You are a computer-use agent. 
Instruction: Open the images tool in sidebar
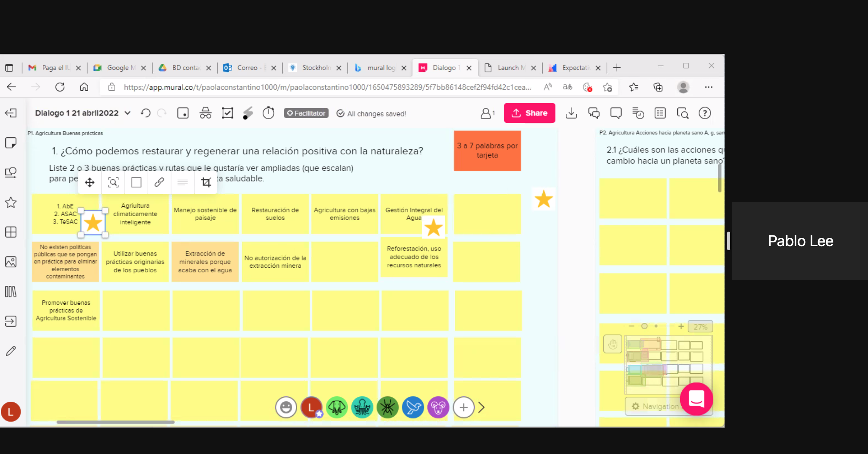(11, 262)
